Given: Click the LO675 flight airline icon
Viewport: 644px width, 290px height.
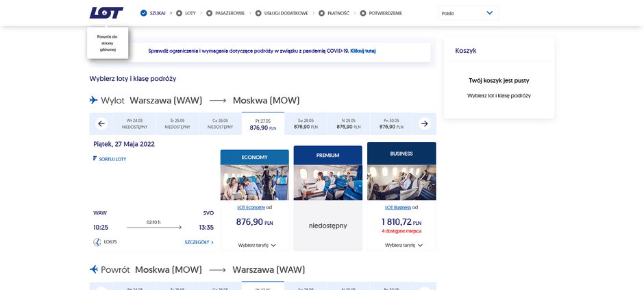Looking at the screenshot, I should [x=97, y=242].
